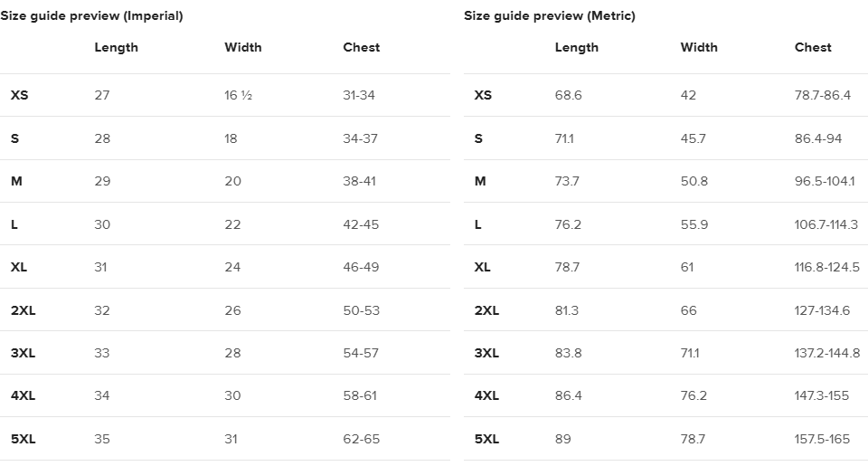Click the 5XL row label in Metric table
The height and width of the screenshot is (466, 868).
486,439
